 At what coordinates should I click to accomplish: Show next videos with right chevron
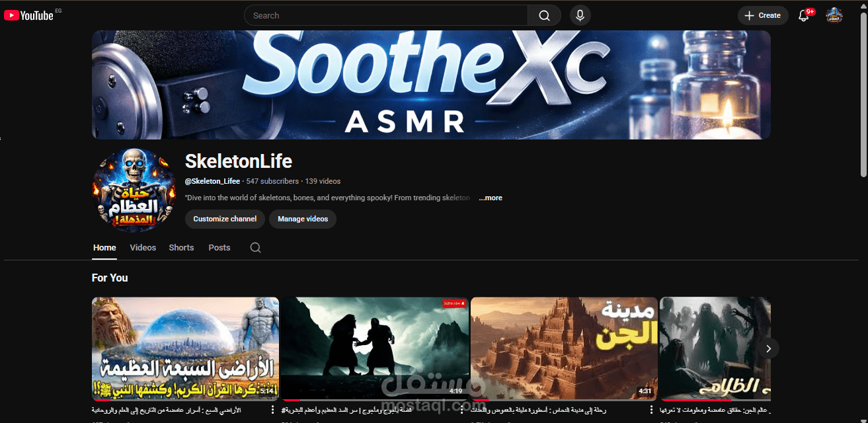pos(768,348)
